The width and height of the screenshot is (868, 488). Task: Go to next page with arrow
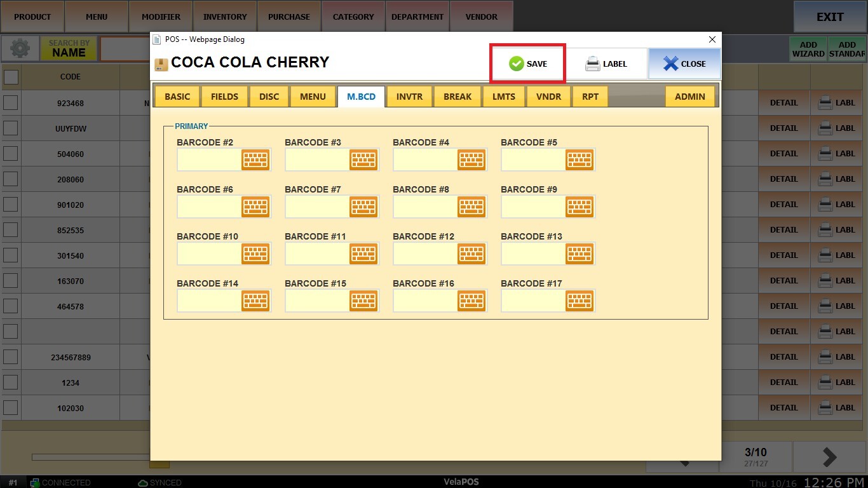(830, 457)
